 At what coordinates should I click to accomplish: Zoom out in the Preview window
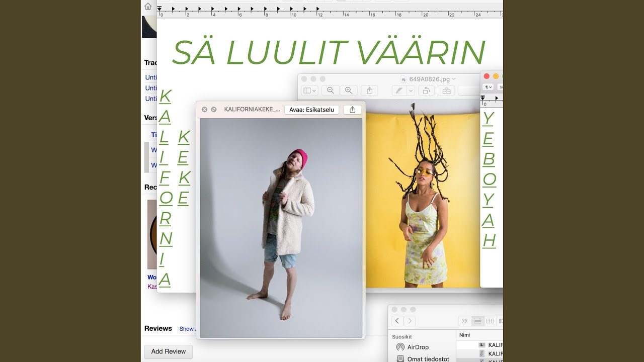[331, 90]
